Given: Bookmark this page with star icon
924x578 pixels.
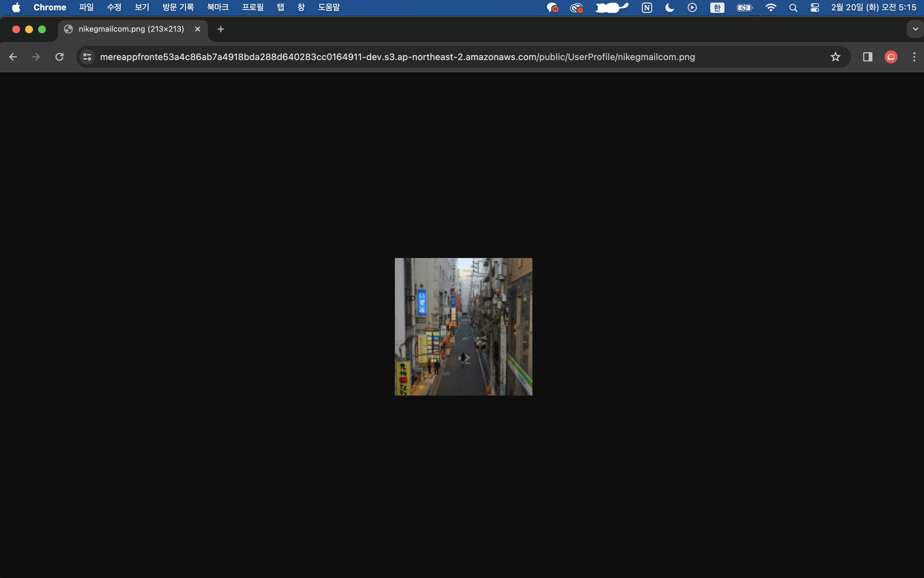Looking at the screenshot, I should click(835, 57).
